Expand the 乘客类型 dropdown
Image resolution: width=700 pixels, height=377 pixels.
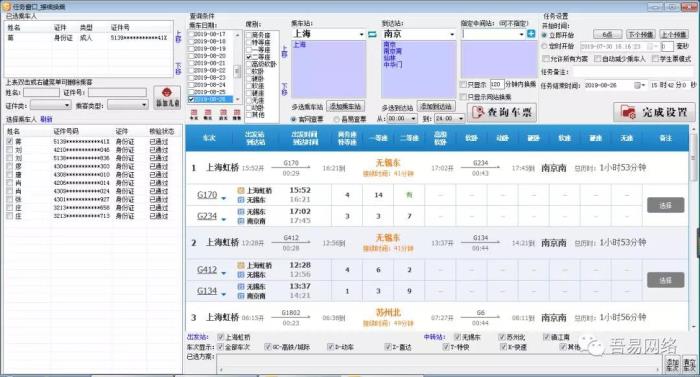[x=144, y=105]
